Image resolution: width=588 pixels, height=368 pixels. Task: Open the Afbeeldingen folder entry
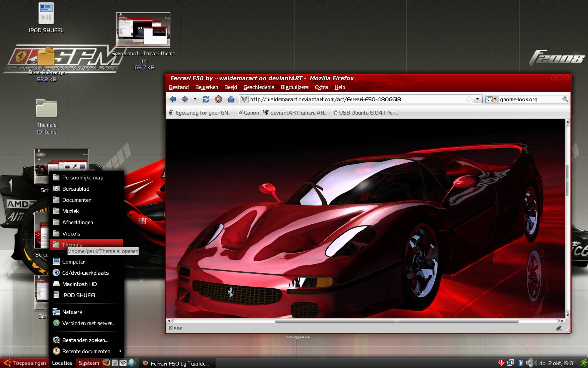click(x=86, y=223)
